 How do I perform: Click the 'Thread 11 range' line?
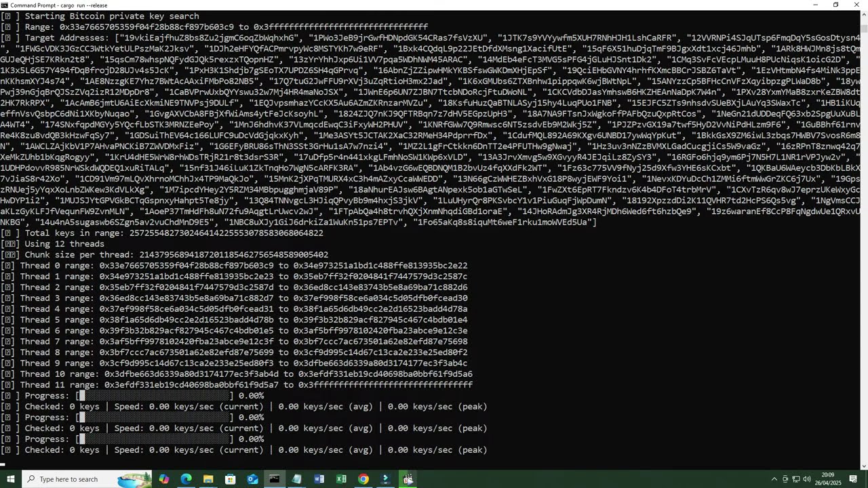237,385
